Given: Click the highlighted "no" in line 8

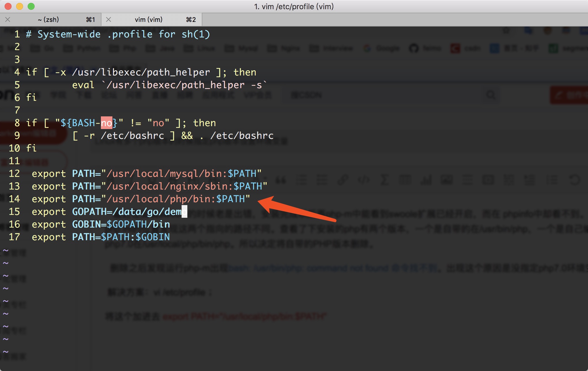Looking at the screenshot, I should point(106,123).
